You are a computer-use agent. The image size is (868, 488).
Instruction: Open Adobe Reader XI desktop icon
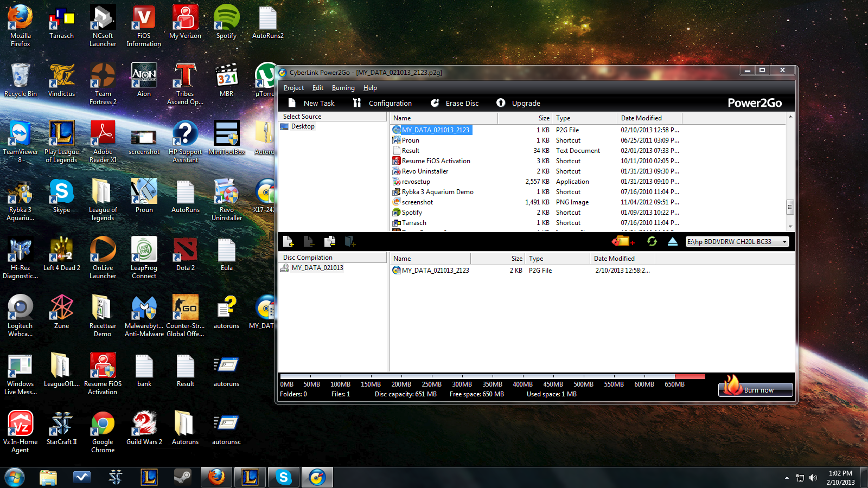[x=103, y=142]
